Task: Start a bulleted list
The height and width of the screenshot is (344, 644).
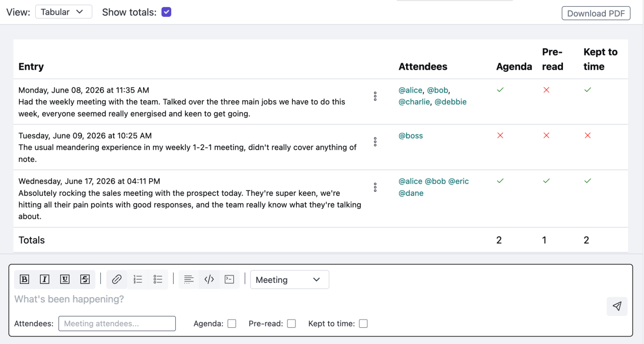Action: click(x=158, y=279)
